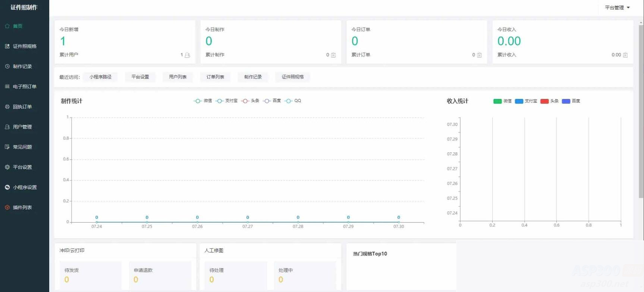Open 小程序设置 in the sidebar
Image resolution: width=644 pixels, height=292 pixels.
pyautogui.click(x=25, y=187)
